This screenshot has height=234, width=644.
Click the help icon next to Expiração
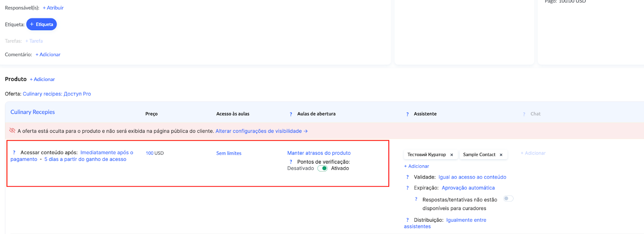(x=407, y=188)
